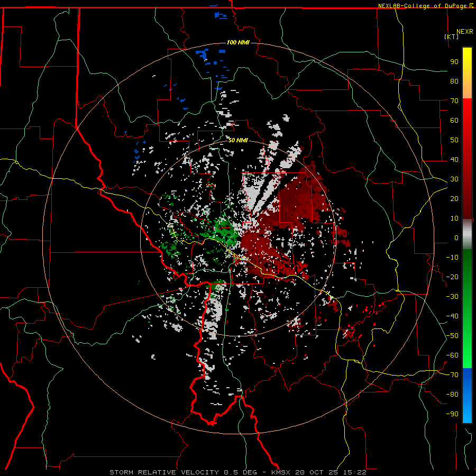Click the -40 value on the velocity scale

(452, 316)
